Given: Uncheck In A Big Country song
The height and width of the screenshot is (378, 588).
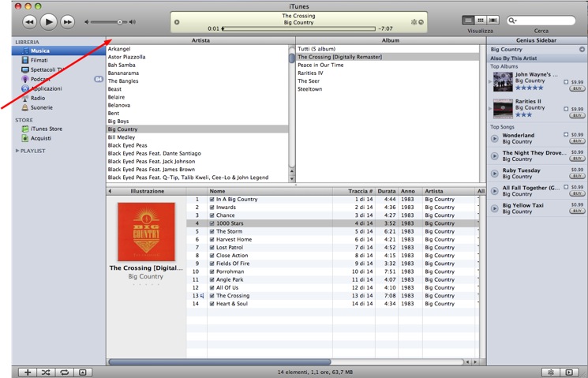Looking at the screenshot, I should tap(212, 200).
